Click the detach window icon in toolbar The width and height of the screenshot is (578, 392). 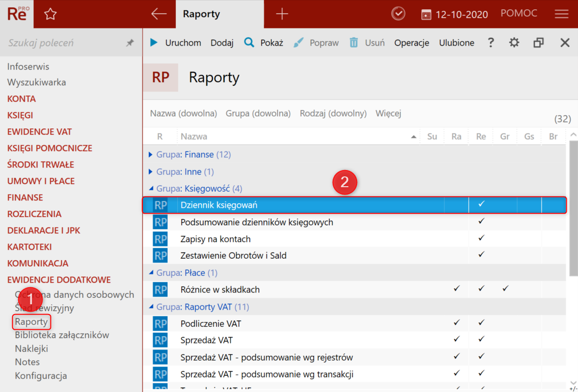tap(538, 43)
